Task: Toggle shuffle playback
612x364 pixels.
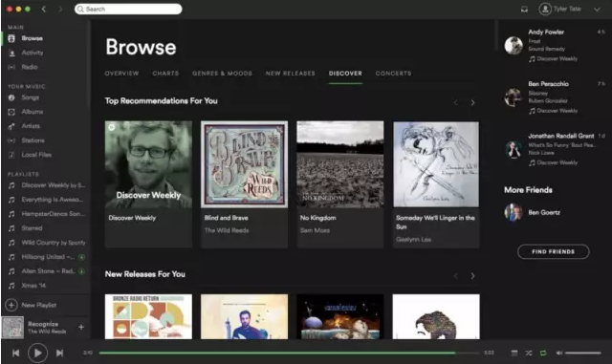Action: click(529, 353)
